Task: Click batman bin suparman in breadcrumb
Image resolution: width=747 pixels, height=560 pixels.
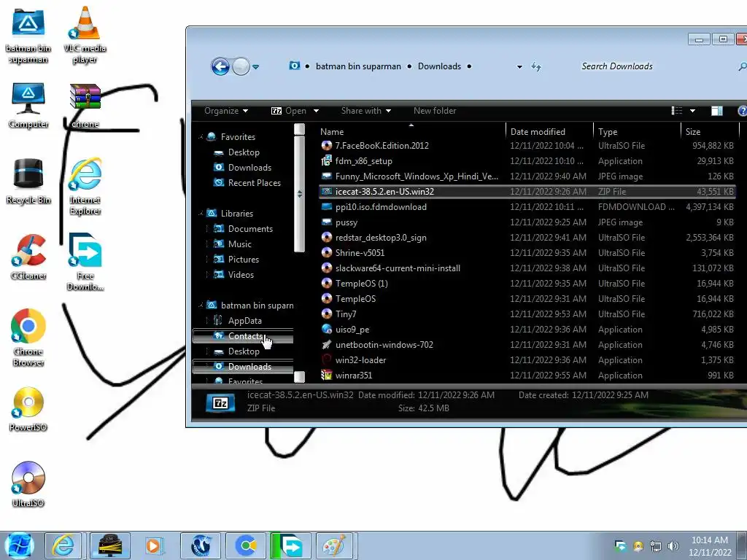Action: 358,66
